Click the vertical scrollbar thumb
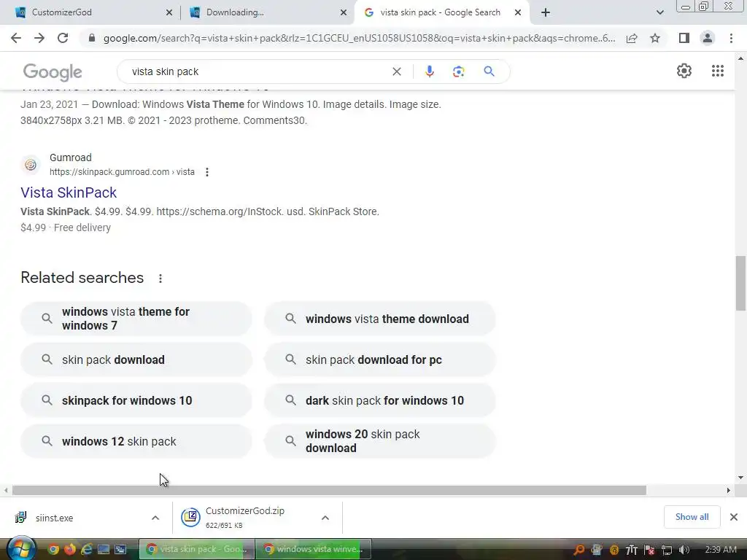The width and height of the screenshot is (747, 560). (x=740, y=283)
